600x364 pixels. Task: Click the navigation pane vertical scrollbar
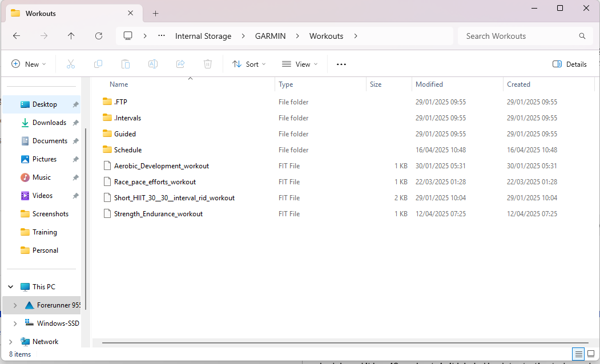click(86, 219)
